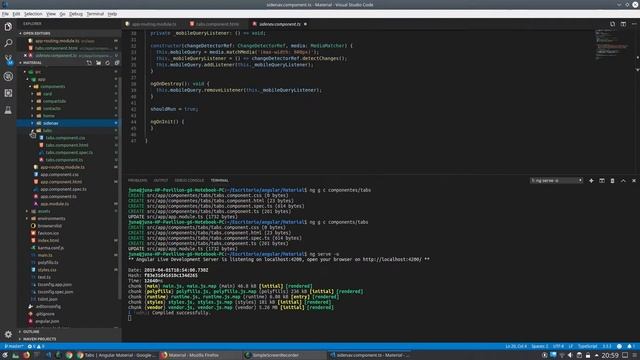Open the Help menu

[112, 14]
